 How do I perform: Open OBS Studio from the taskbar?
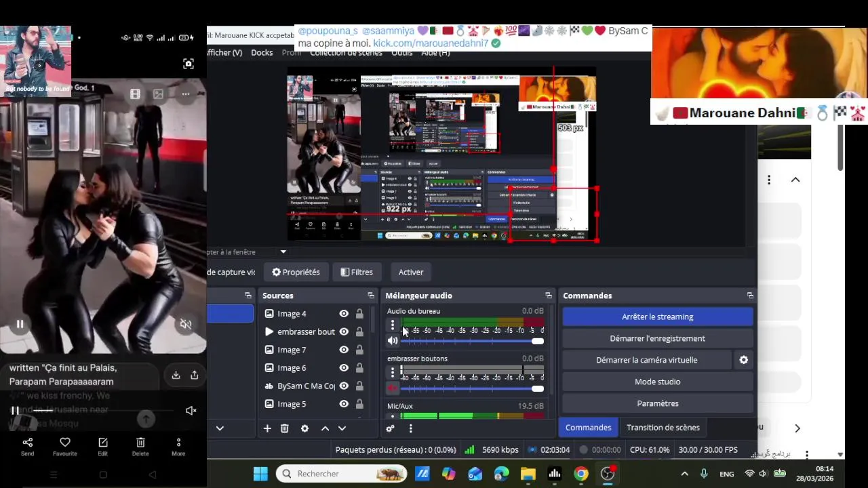(608, 474)
